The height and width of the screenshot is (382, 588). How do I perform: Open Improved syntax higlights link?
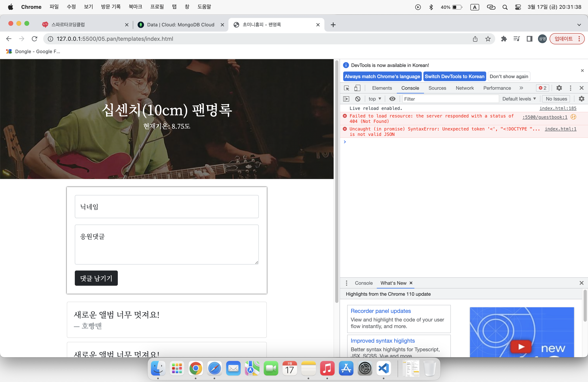[x=383, y=341]
